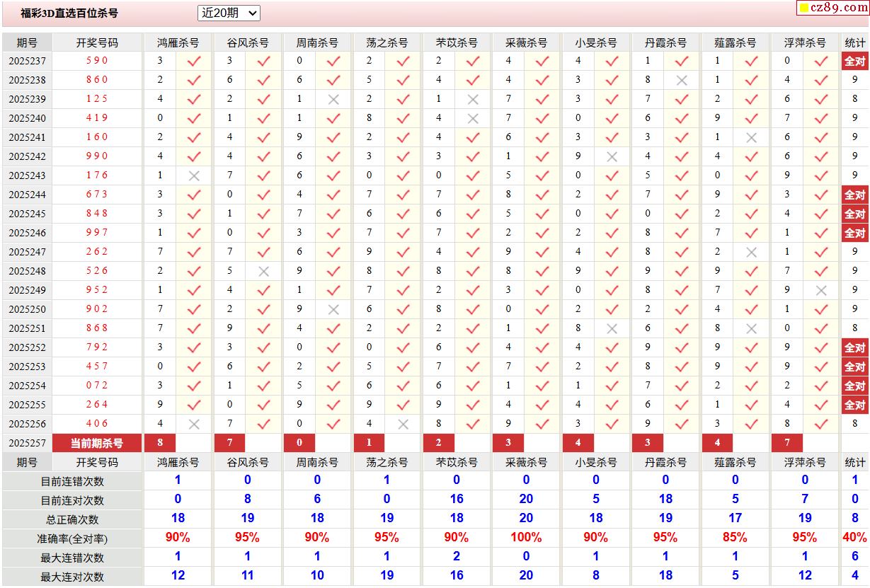Click the 开奖号码 header in the top header row
The height and width of the screenshot is (588, 870).
pos(97,42)
